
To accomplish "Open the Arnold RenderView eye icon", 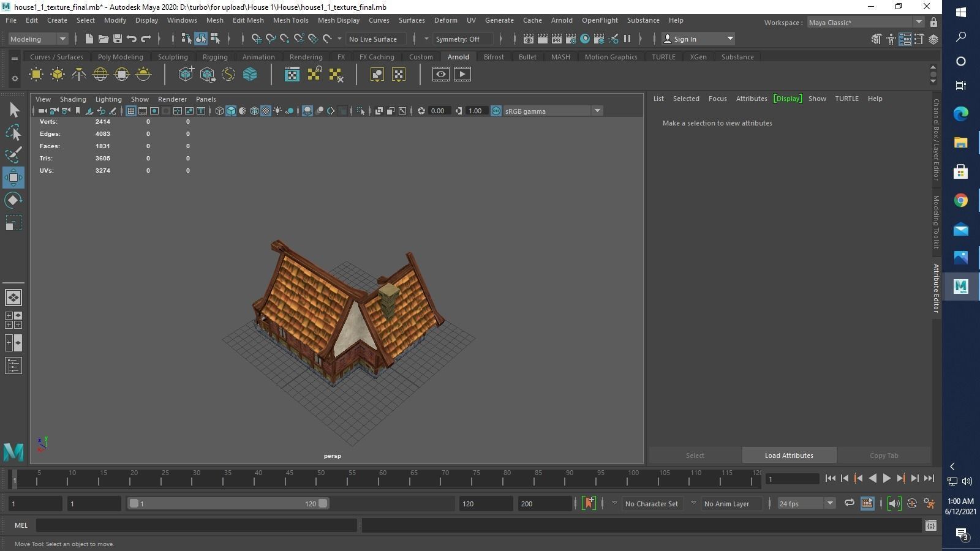I will point(441,75).
